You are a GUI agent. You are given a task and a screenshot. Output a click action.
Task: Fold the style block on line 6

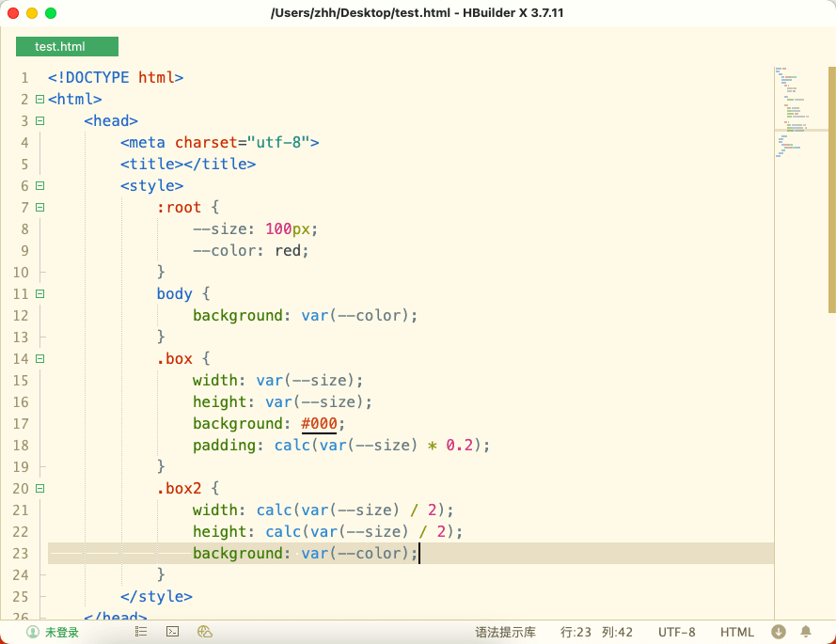[39, 185]
